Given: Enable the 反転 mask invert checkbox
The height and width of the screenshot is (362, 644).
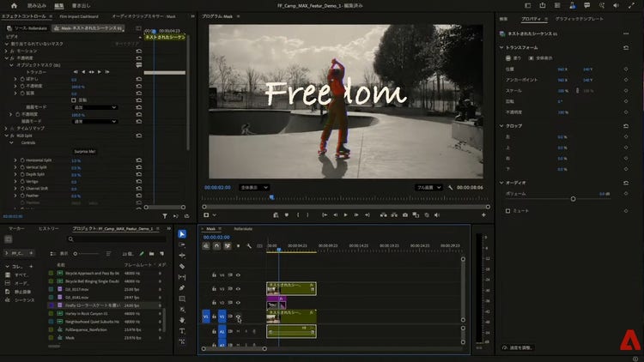Looking at the screenshot, I should tap(75, 100).
